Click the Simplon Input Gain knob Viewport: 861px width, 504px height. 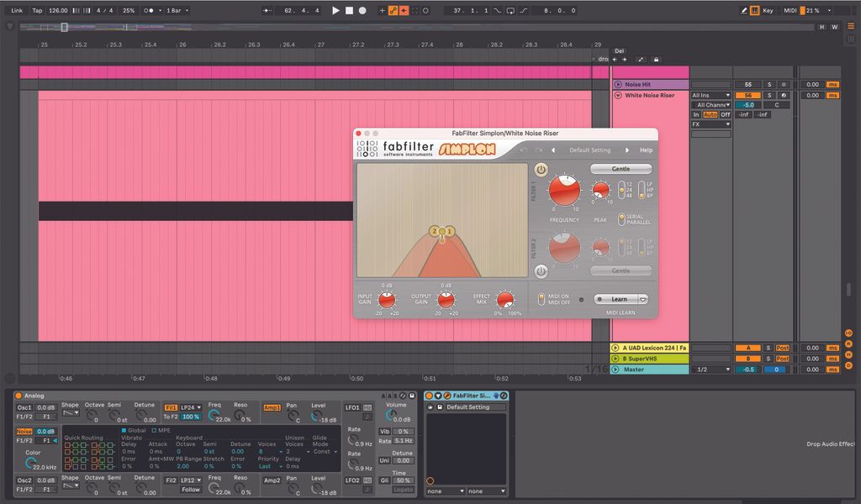pos(387,300)
